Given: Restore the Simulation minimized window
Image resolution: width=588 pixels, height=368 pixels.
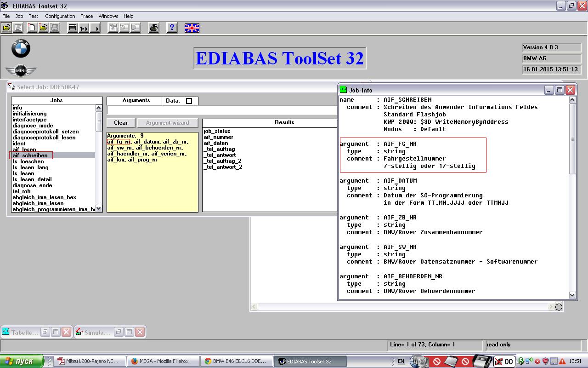Looking at the screenshot, I should point(119,332).
